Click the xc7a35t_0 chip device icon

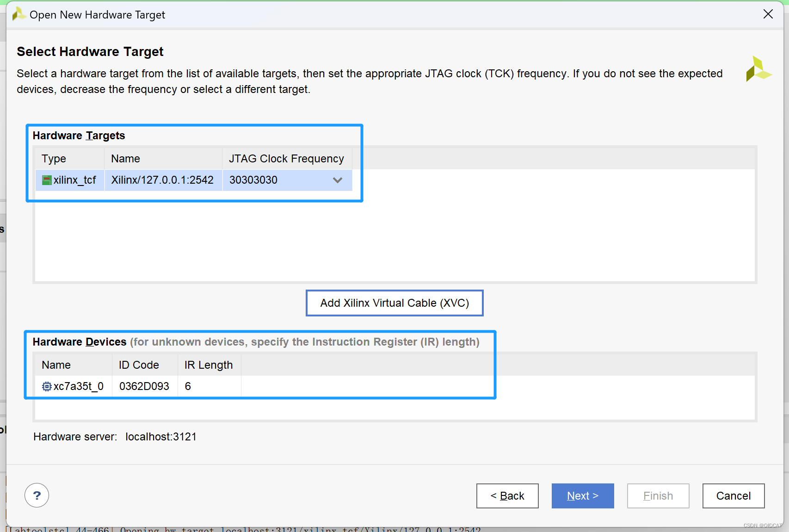(x=47, y=386)
